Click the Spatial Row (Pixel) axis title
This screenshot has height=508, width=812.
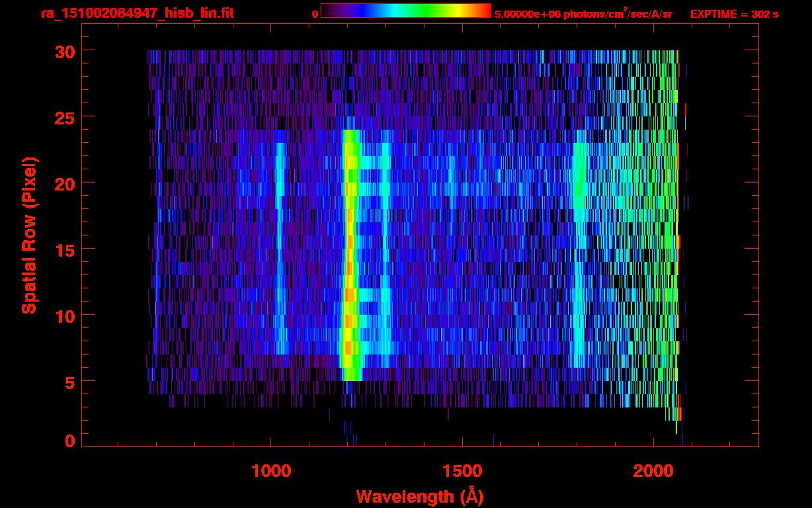pyautogui.click(x=29, y=235)
